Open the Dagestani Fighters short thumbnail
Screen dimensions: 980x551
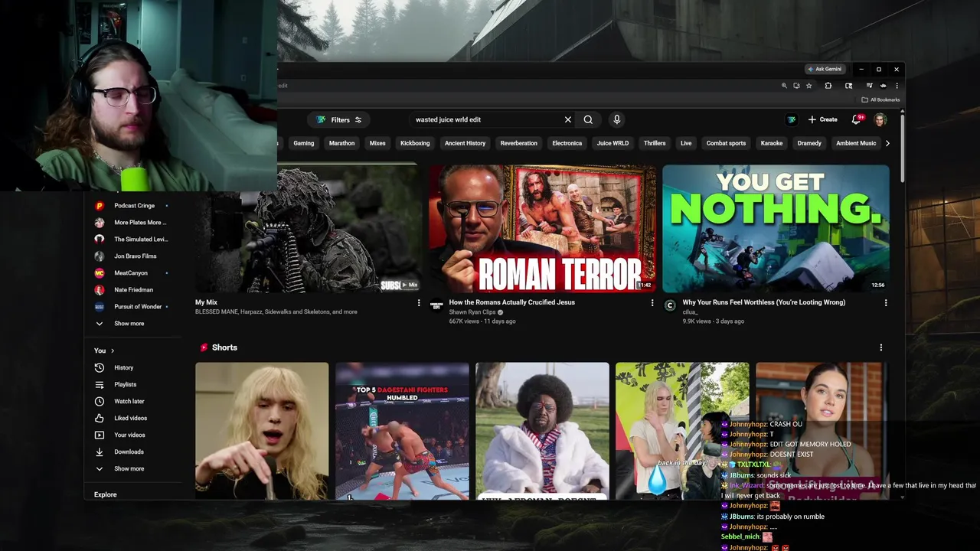pos(402,431)
